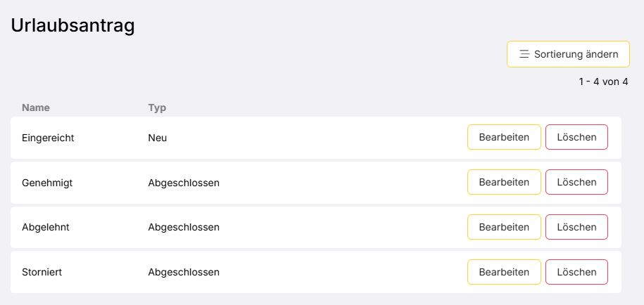Screen dimensions: 644x305
Task: Click the 1 - 4 von 4 counter
Action: coord(603,82)
